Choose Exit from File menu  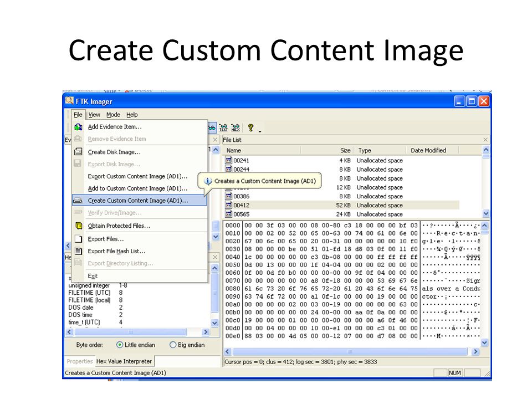[140, 276]
